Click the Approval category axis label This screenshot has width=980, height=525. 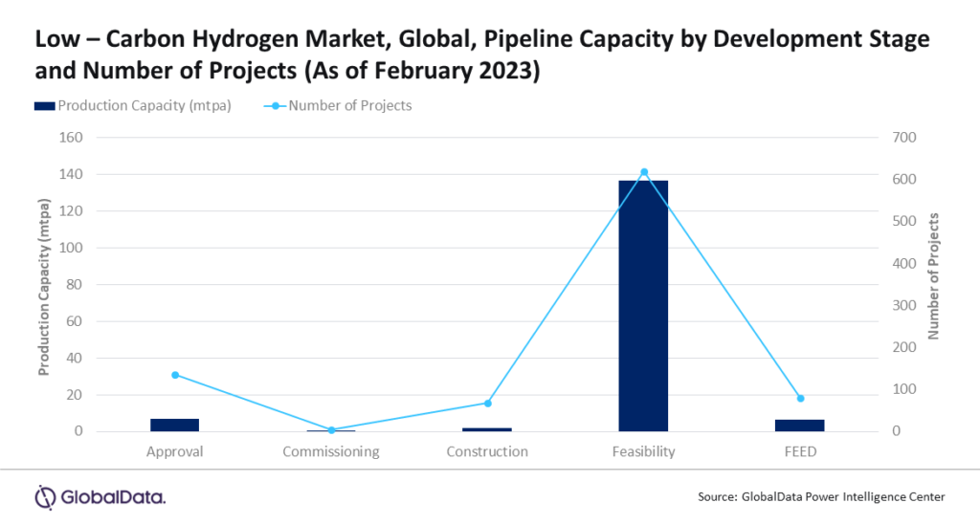click(x=175, y=451)
